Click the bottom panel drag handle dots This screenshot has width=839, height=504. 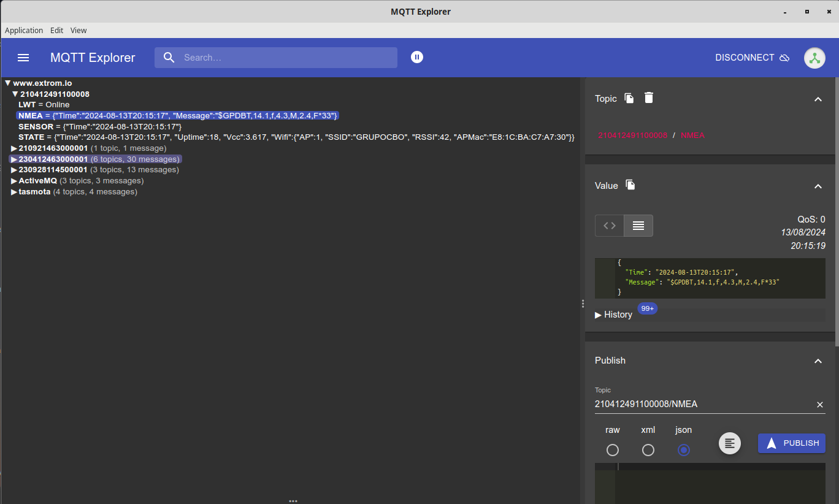tap(293, 501)
